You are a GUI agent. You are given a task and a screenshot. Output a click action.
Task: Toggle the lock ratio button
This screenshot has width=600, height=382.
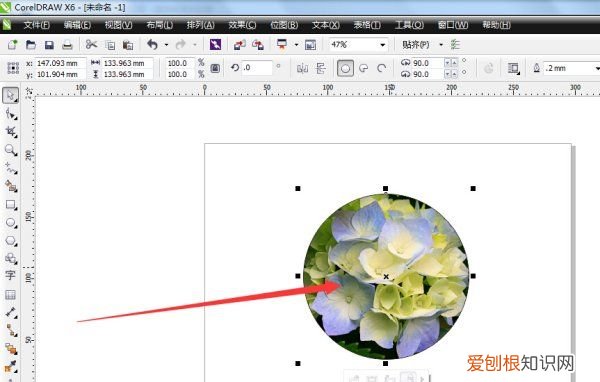tap(215, 69)
